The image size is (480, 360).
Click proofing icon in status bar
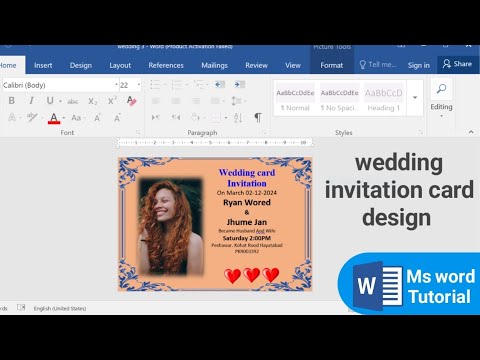[x=21, y=308]
